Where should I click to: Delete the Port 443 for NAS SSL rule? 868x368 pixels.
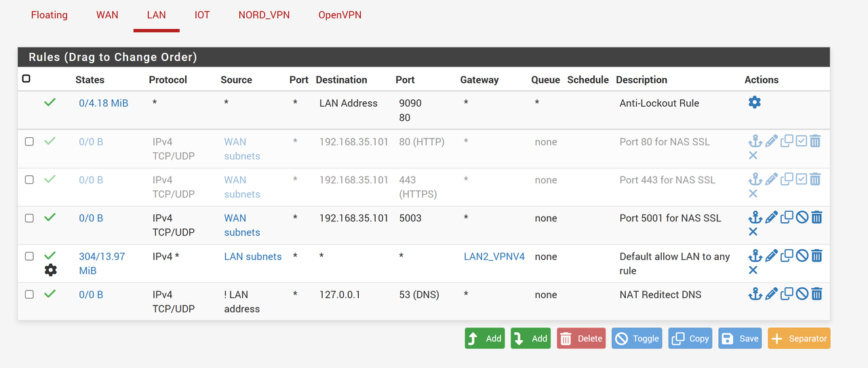tap(816, 179)
